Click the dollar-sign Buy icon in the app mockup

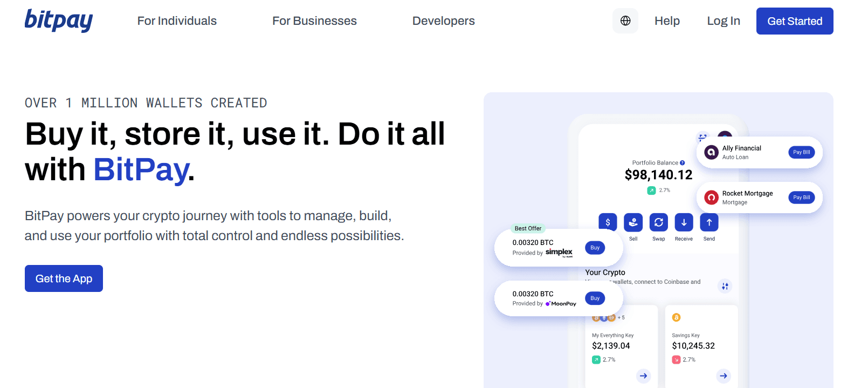(608, 222)
